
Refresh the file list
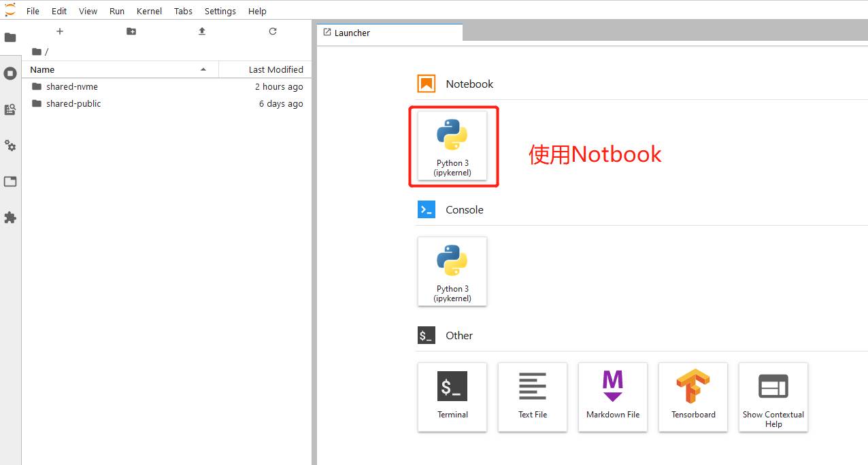coord(273,31)
